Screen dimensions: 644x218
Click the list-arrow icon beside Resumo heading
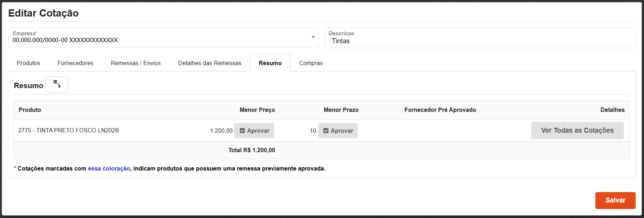57,85
